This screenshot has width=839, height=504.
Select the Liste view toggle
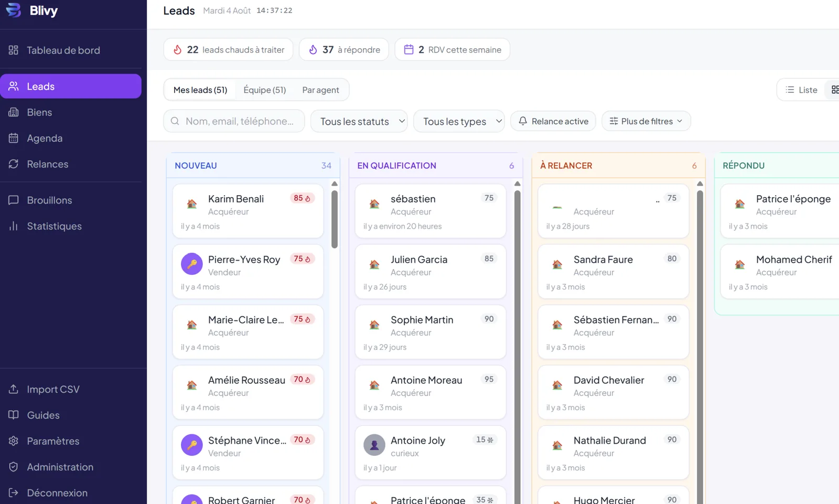801,90
